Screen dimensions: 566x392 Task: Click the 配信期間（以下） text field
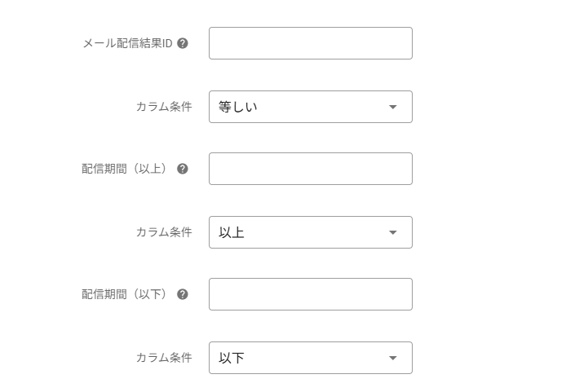click(x=310, y=294)
